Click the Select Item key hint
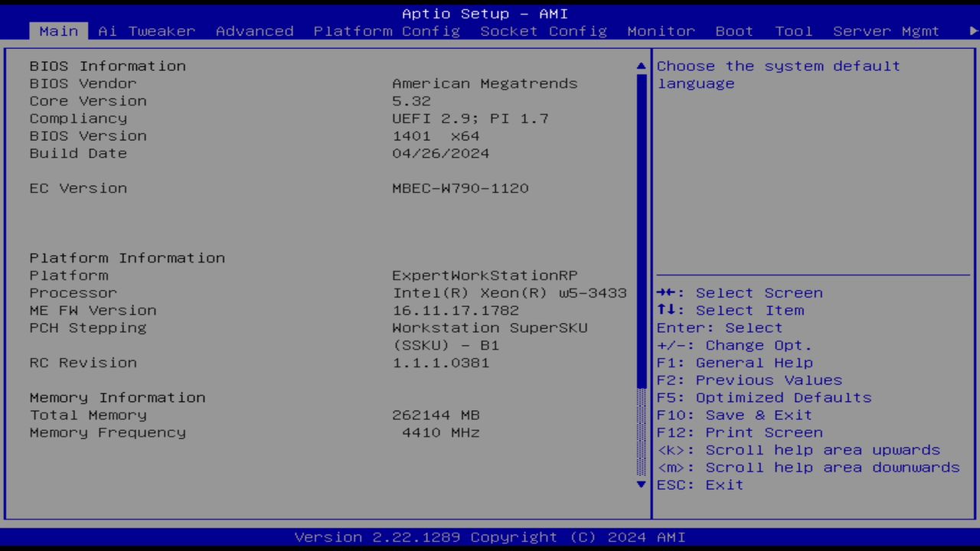 (730, 311)
